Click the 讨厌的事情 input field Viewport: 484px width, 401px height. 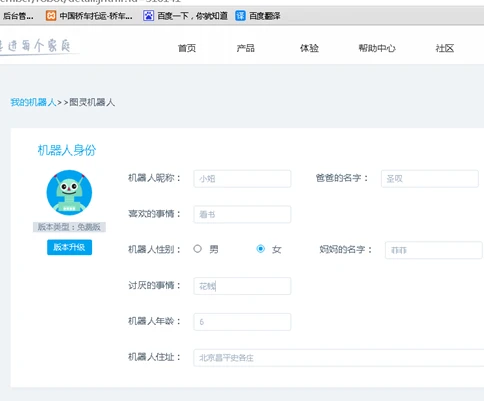(242, 286)
